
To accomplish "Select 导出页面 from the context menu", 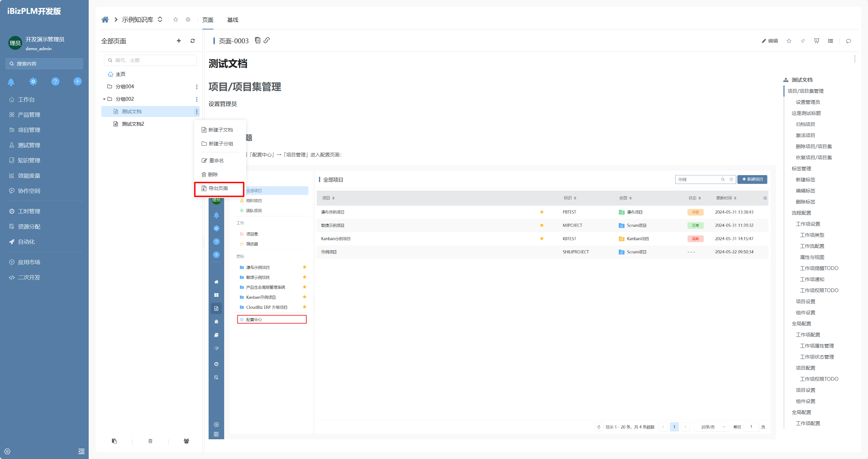I will click(x=218, y=188).
